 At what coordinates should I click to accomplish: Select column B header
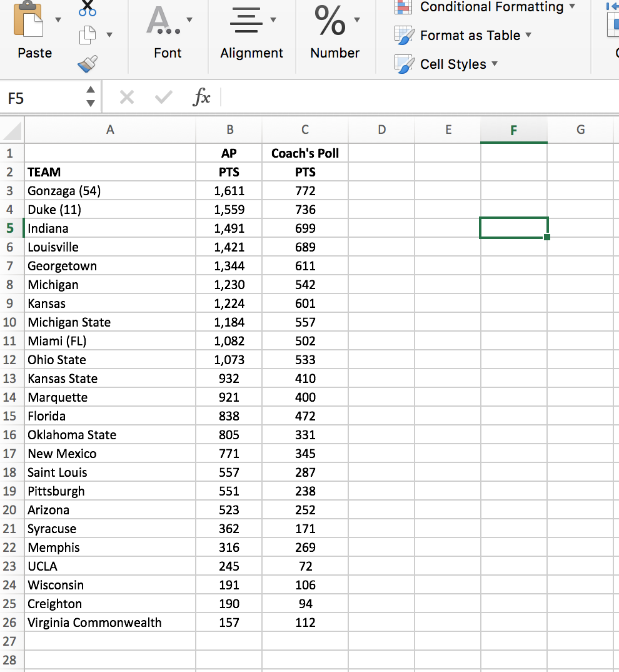229,130
